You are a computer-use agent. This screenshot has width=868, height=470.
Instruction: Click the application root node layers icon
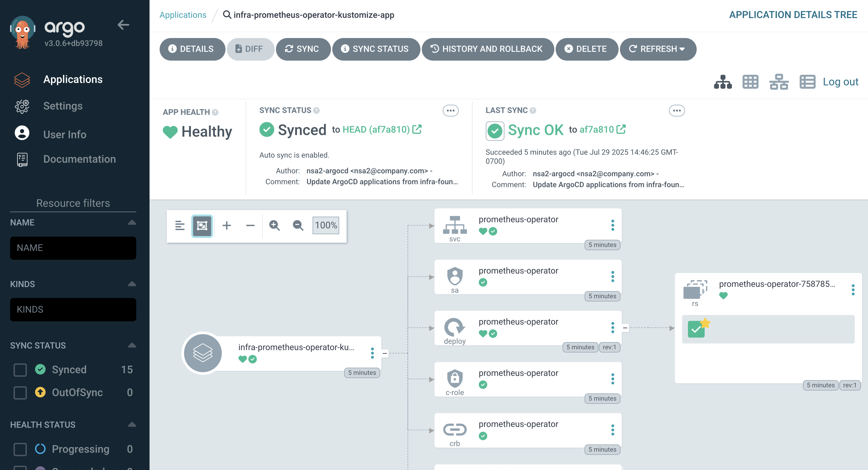point(202,353)
